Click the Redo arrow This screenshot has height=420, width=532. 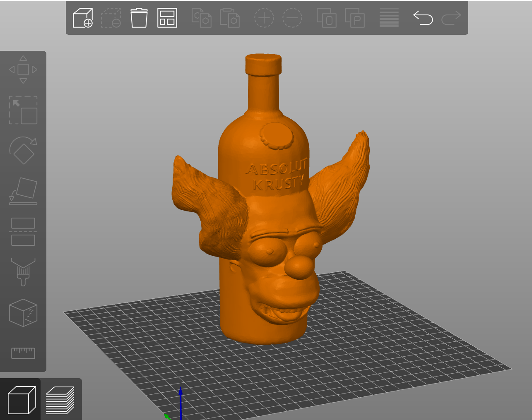coord(451,18)
